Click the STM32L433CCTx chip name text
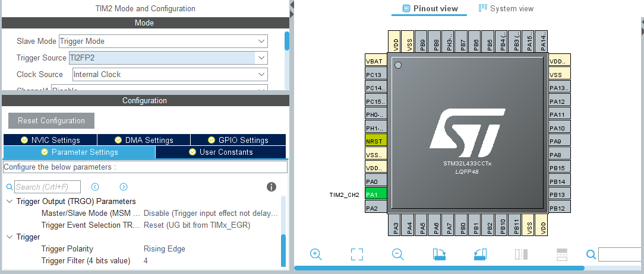The image size is (644, 274). pos(468,164)
